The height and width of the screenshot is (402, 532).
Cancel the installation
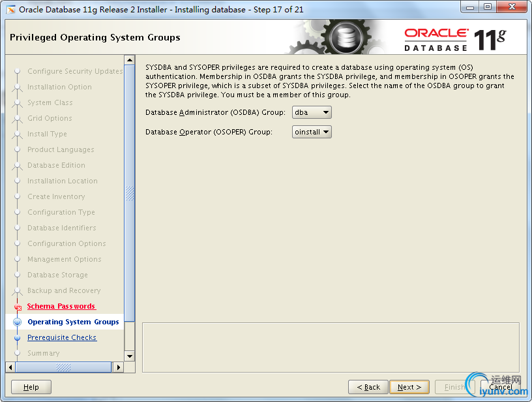[501, 387]
